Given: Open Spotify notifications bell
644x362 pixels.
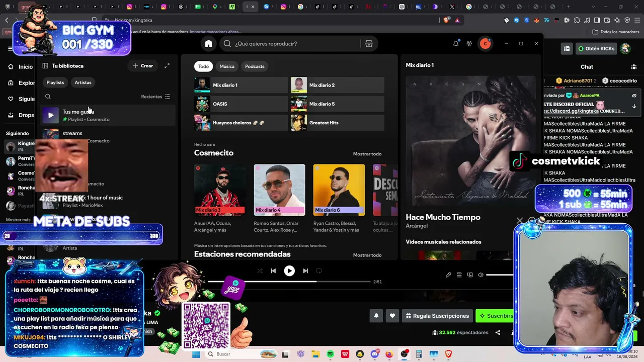Looking at the screenshot, I should click(456, 44).
